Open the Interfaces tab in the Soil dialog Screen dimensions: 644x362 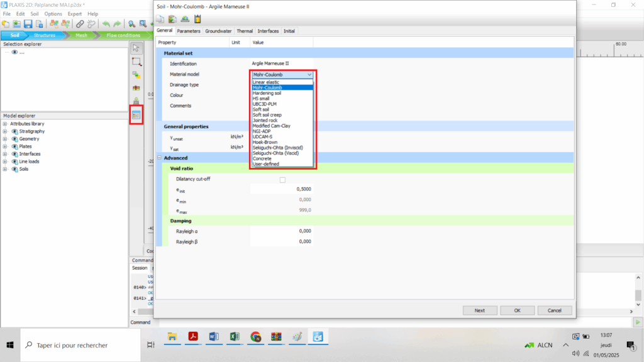tap(268, 31)
